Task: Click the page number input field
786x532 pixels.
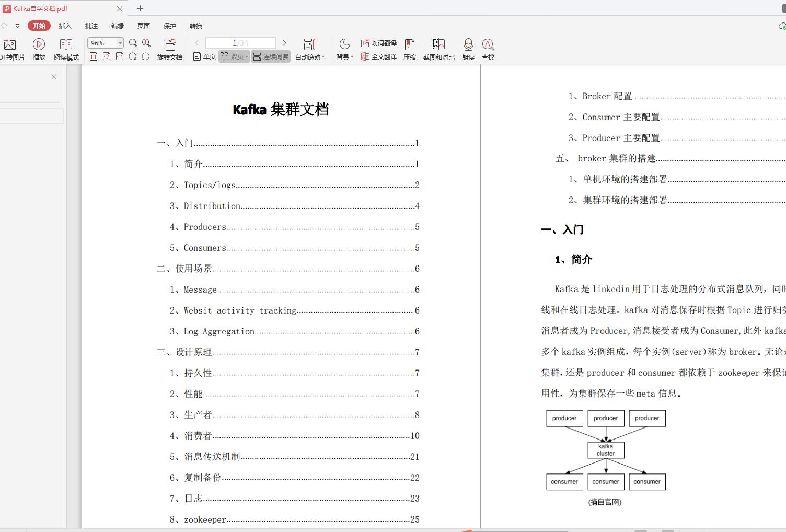Action: pos(240,43)
